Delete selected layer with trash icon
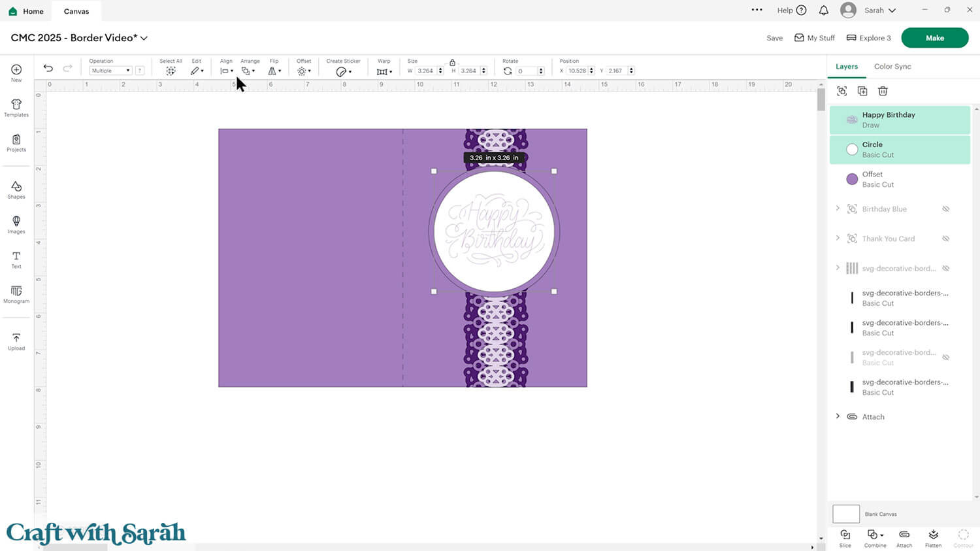 click(883, 91)
